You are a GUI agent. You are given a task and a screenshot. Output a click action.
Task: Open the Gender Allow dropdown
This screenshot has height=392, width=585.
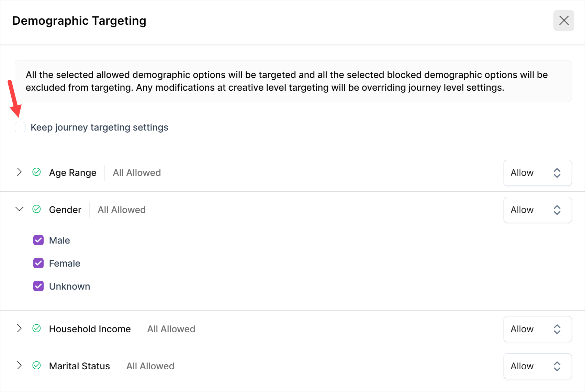pos(537,210)
